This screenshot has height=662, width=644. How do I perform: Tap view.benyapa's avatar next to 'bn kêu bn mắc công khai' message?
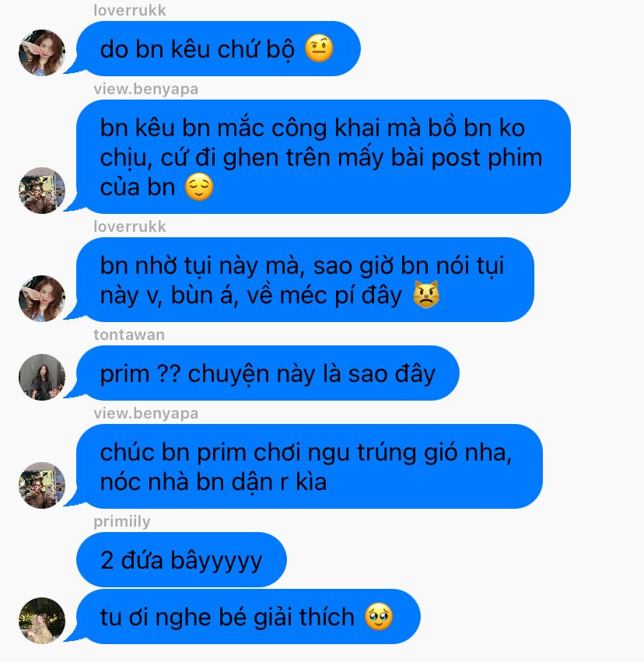42,191
